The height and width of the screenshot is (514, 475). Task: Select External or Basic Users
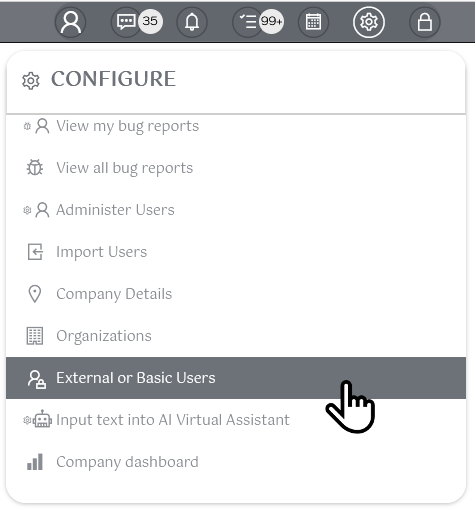(x=236, y=378)
